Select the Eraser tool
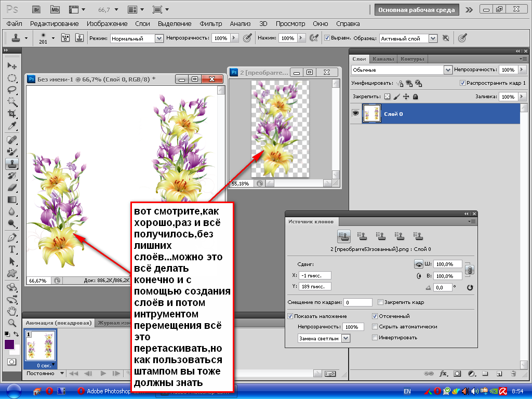532x399 pixels. coord(11,188)
